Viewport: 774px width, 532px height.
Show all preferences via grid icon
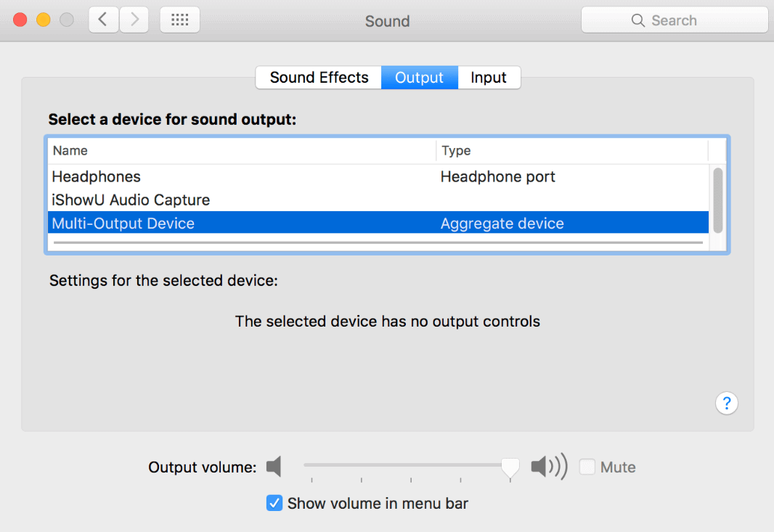(x=179, y=20)
